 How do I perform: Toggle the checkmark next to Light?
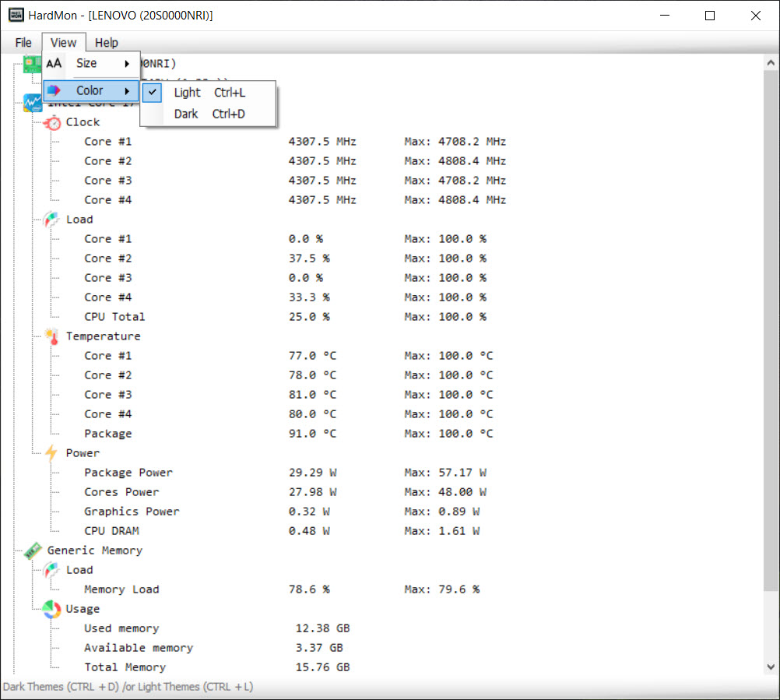click(x=153, y=93)
